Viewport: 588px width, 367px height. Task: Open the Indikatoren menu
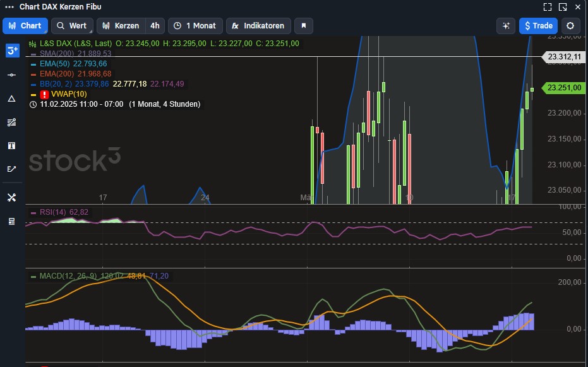point(258,26)
